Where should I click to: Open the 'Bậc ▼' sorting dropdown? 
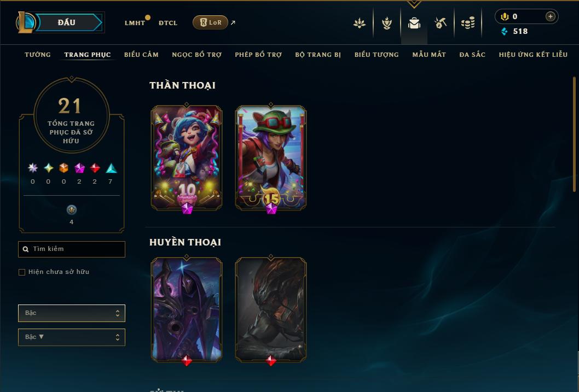[72, 337]
